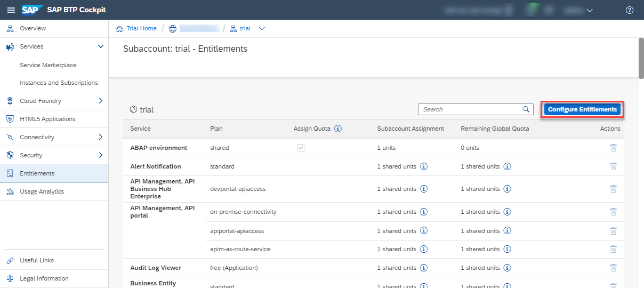644x288 pixels.
Task: Select the ABAP environment service name
Action: pos(158,148)
